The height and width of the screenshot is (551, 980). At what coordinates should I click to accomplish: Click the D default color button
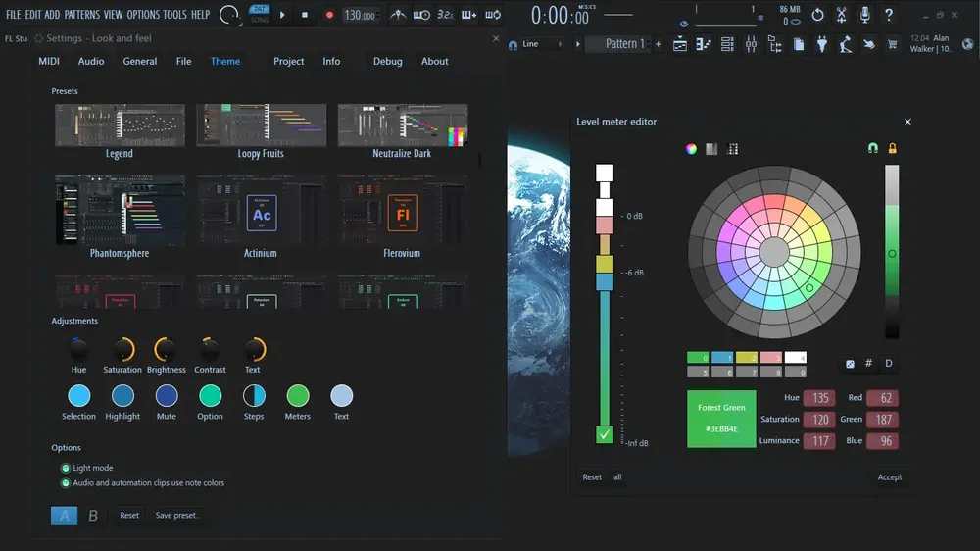pos(888,364)
